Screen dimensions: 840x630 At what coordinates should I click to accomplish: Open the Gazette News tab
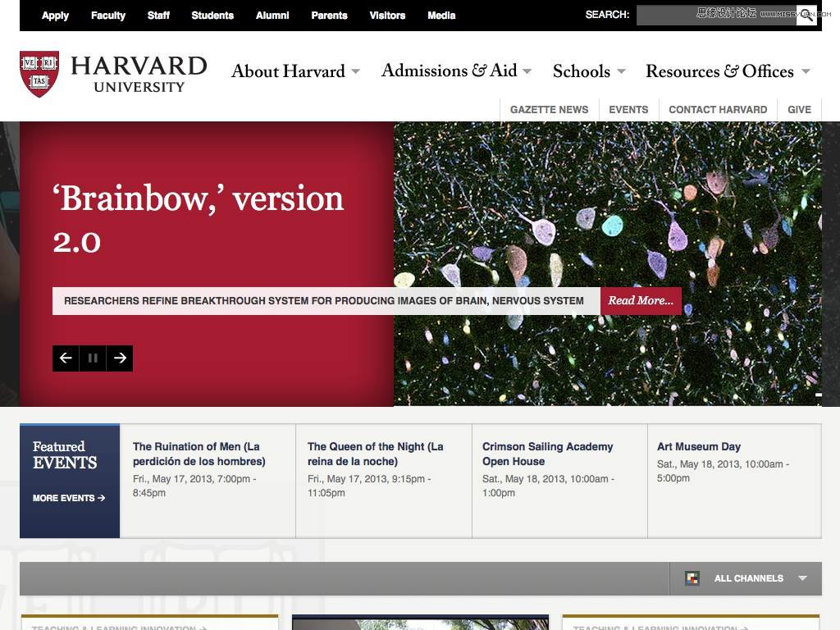(x=549, y=110)
